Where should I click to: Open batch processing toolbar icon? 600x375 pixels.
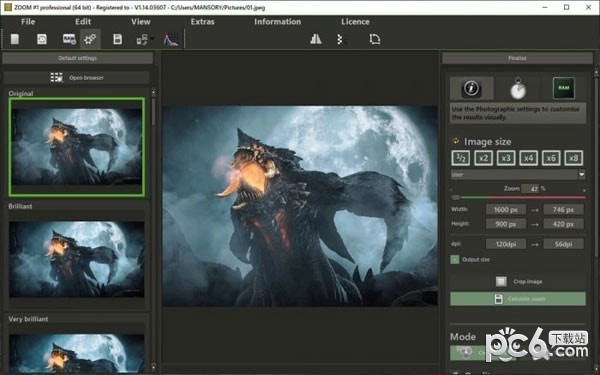coord(69,39)
